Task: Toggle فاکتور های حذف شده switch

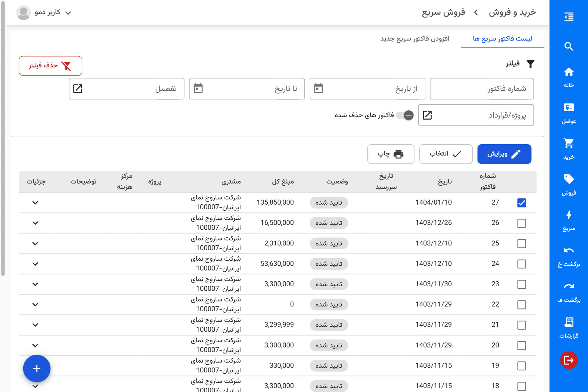Action: click(405, 115)
